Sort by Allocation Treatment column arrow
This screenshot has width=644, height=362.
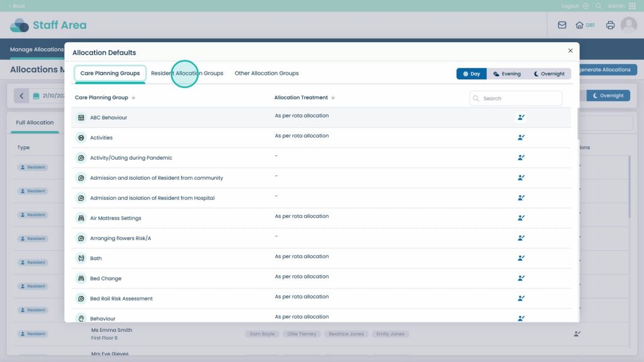[333, 98]
